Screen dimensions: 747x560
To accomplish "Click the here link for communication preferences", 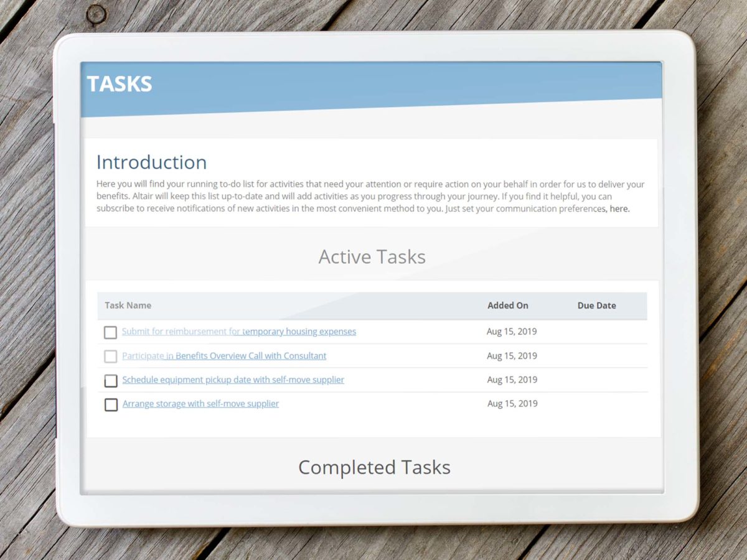I will (619, 208).
